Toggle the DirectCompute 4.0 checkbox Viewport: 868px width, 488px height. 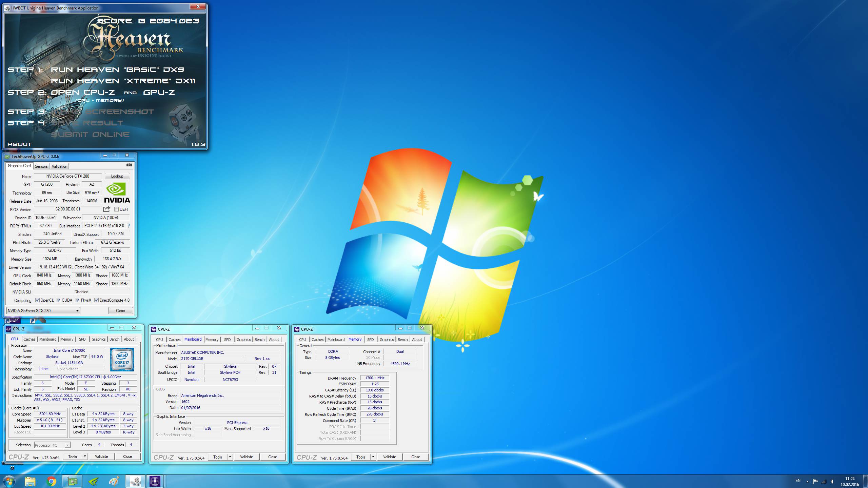pyautogui.click(x=96, y=300)
